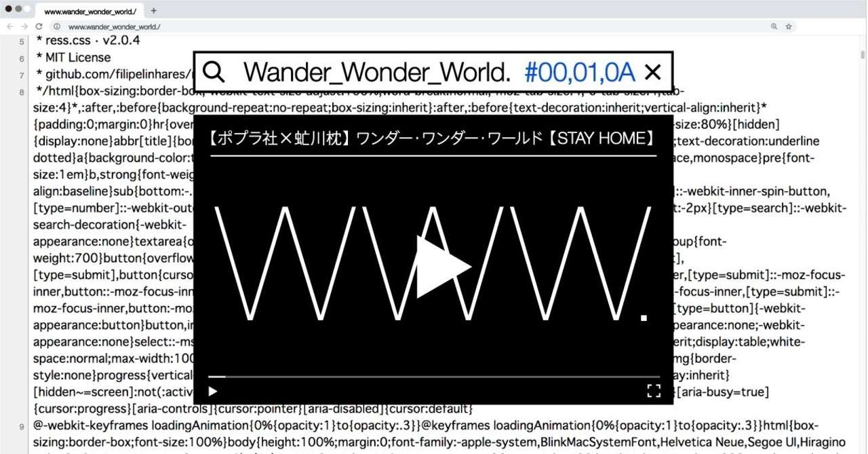Reload the page with refresh icon

click(x=39, y=26)
